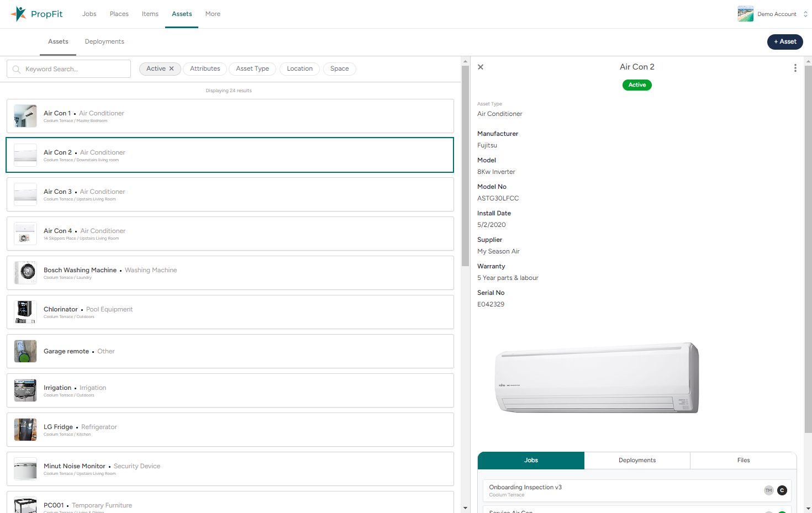The image size is (812, 513).
Task: Open the Files tab in the detail panel
Action: click(x=743, y=461)
